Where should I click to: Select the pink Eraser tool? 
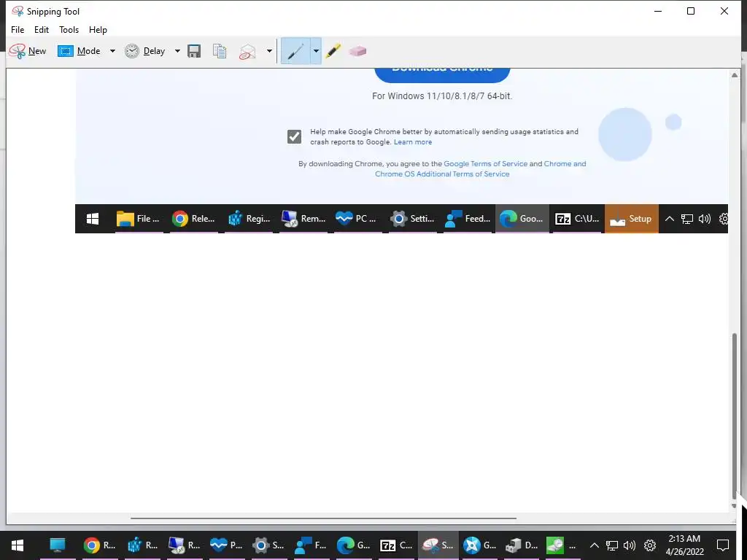click(357, 51)
